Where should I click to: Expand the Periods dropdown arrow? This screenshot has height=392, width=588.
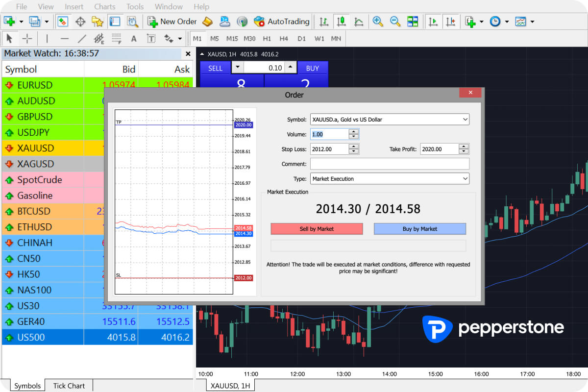click(507, 22)
